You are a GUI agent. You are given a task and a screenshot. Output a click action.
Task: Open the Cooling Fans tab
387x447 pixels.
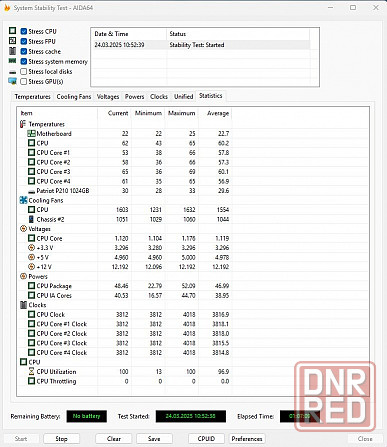(74, 97)
